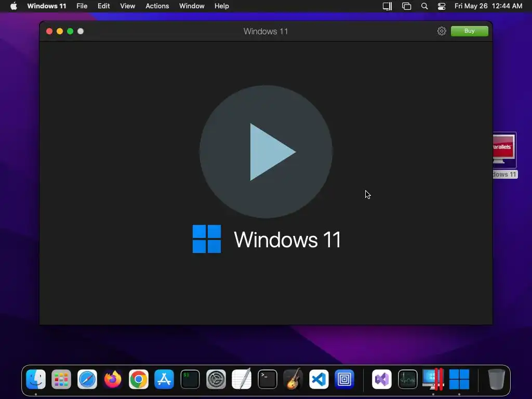Open the Trash from the Dock

click(x=496, y=379)
